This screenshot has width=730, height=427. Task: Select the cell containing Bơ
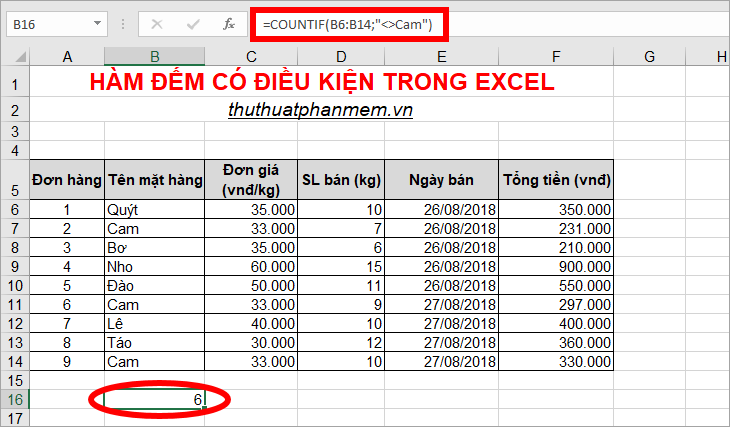(x=155, y=247)
